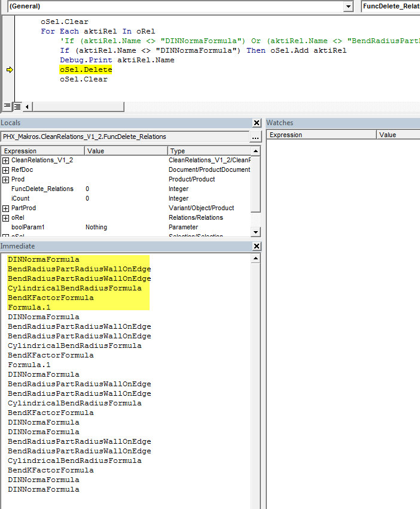Click the Debug.Print aktiRel.Name code line
Screen dimensions: 420x509
(117, 60)
